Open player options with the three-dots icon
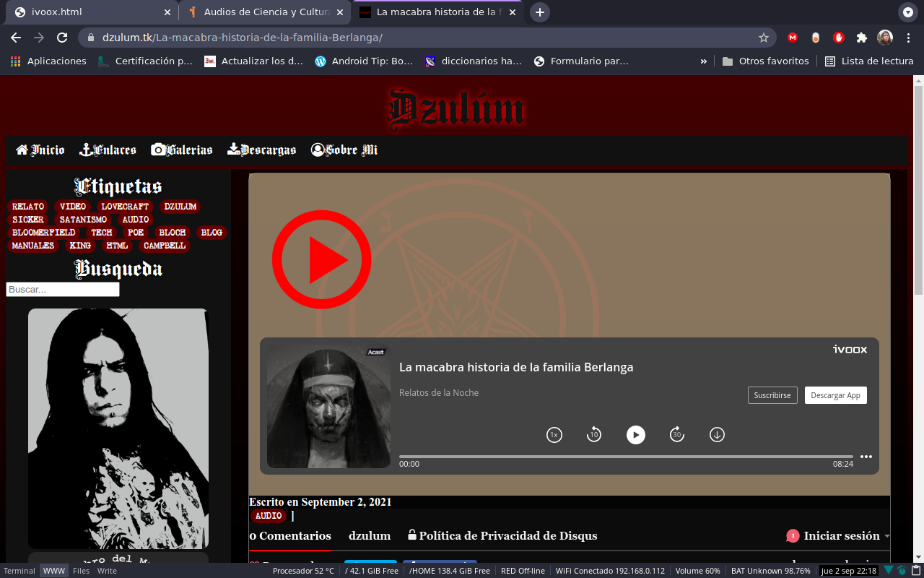 866,456
